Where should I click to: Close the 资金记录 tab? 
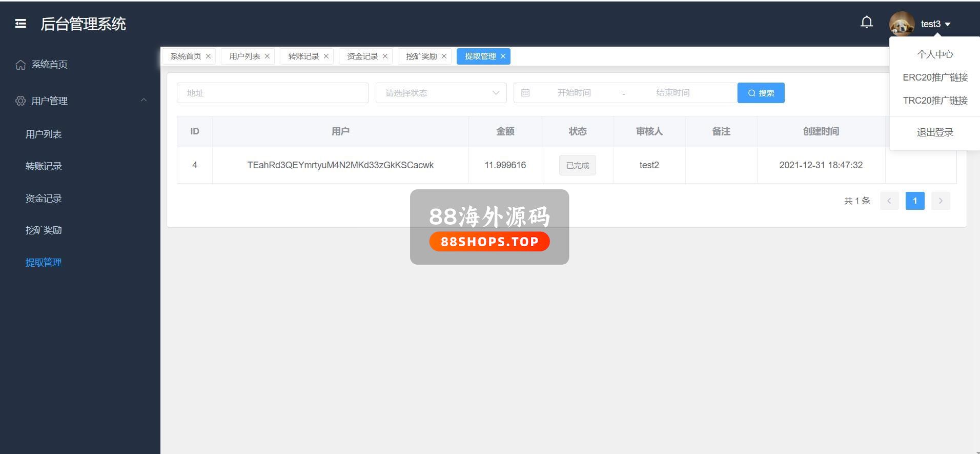tap(385, 56)
